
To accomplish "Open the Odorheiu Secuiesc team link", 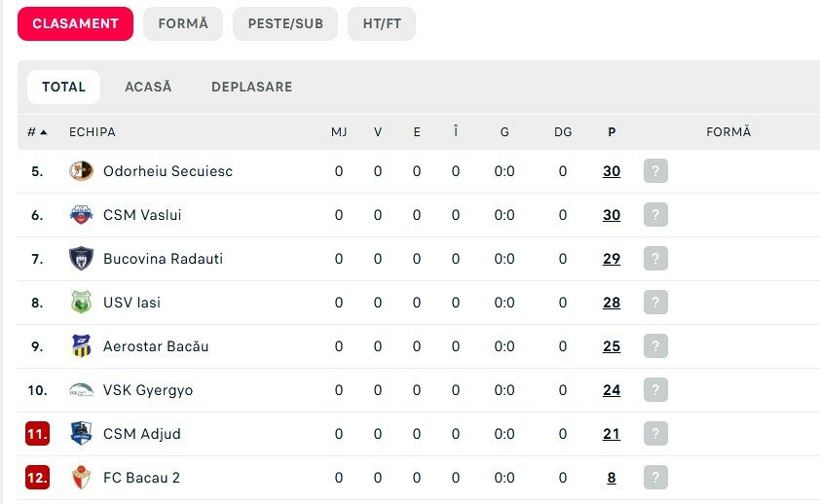I will 168,171.
